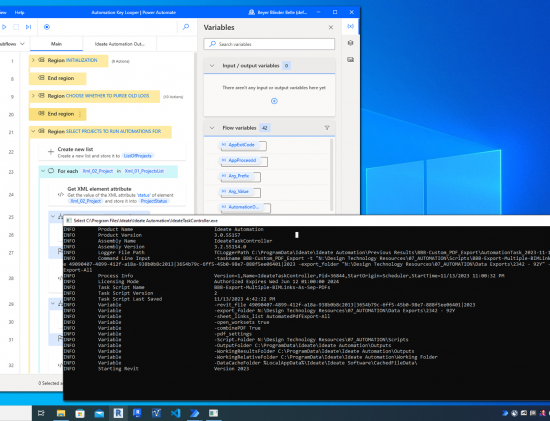Add an input or output variable plus icon
The width and height of the screenshot is (550, 421).
[274, 101]
